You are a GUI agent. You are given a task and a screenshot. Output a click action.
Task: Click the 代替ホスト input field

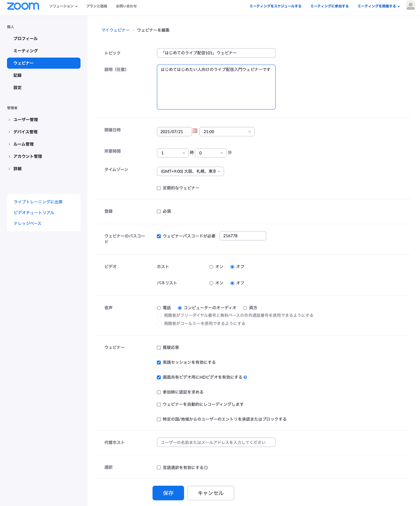216,442
